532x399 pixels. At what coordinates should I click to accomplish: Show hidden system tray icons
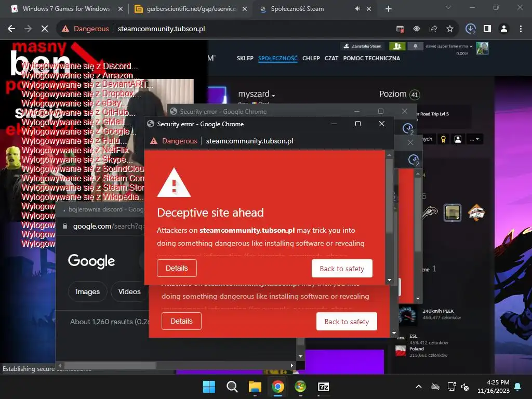419,387
